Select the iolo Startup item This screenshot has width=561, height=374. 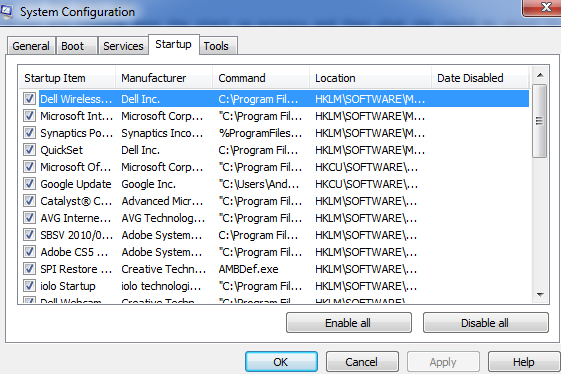(68, 286)
